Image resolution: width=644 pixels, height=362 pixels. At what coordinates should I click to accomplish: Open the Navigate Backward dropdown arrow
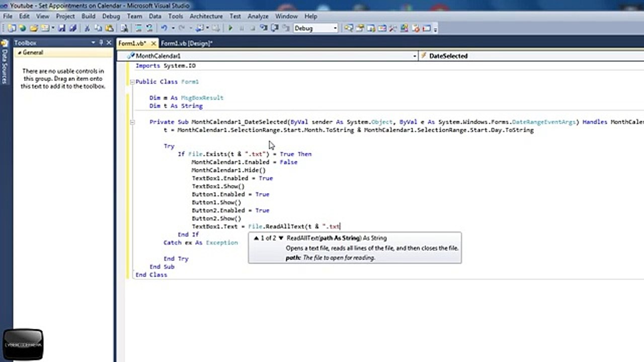tap(207, 28)
